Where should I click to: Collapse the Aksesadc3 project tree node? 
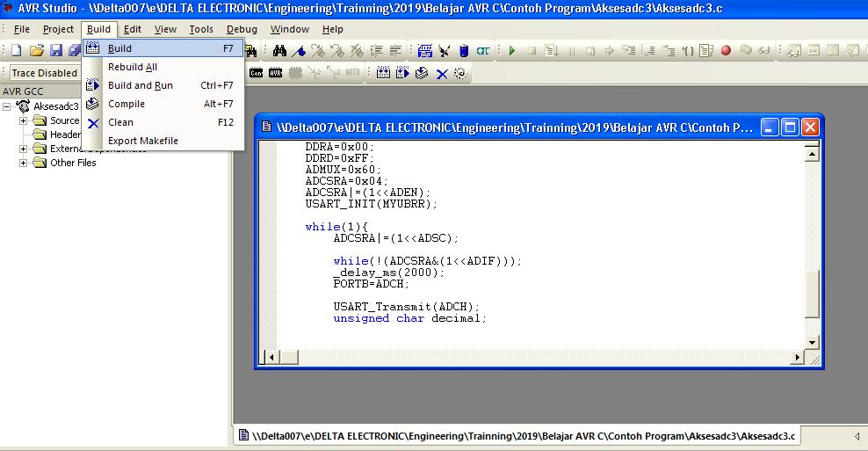(8, 106)
